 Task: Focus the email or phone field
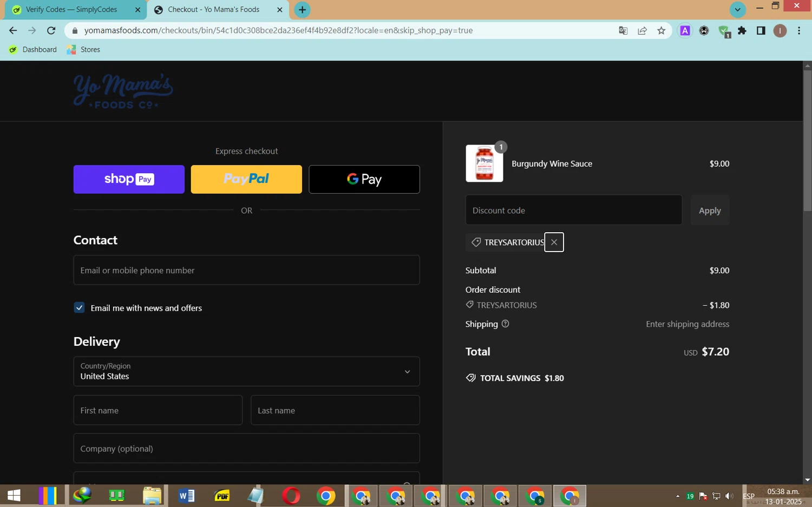coord(246,270)
